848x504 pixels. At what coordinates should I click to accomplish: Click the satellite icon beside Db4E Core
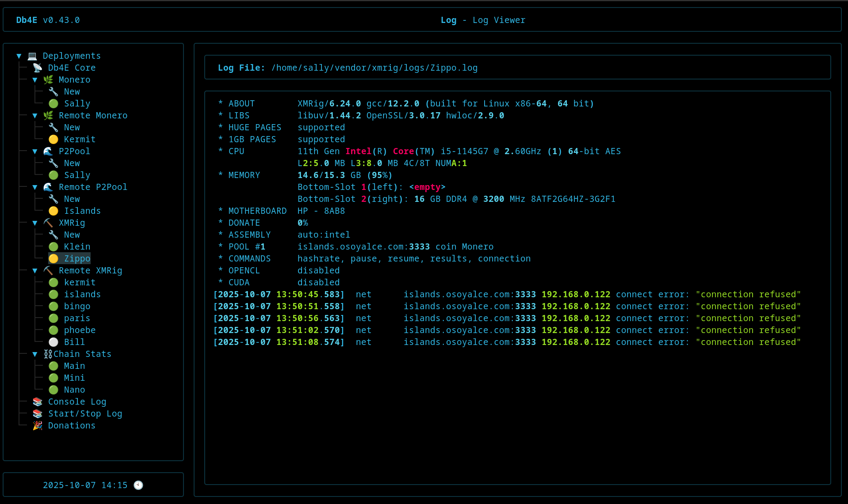(38, 68)
